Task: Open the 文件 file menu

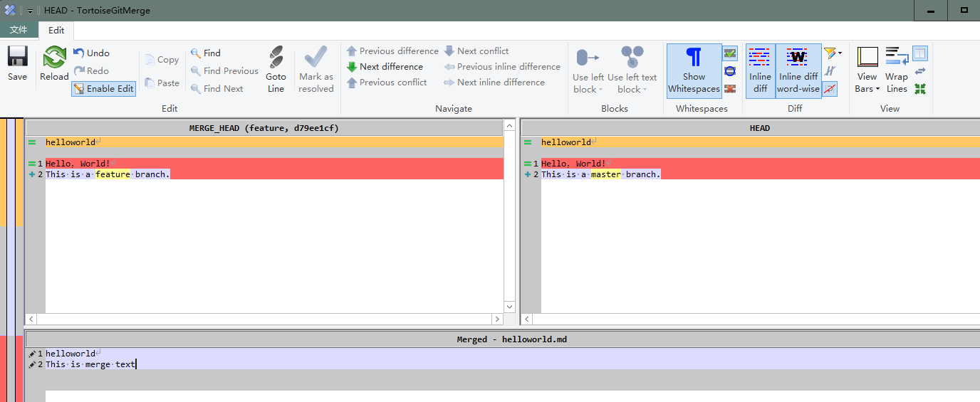Action: [19, 30]
